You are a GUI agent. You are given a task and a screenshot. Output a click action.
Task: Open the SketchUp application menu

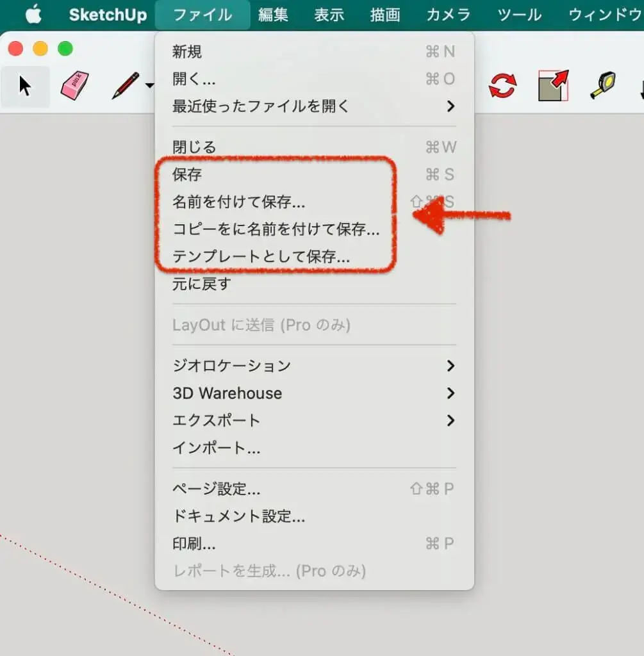tap(108, 15)
